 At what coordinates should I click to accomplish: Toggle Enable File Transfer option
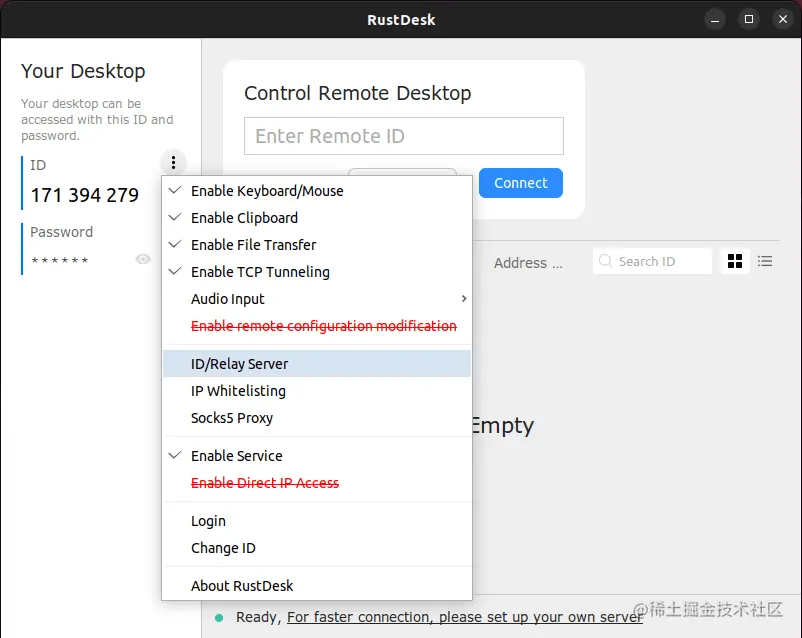317,245
